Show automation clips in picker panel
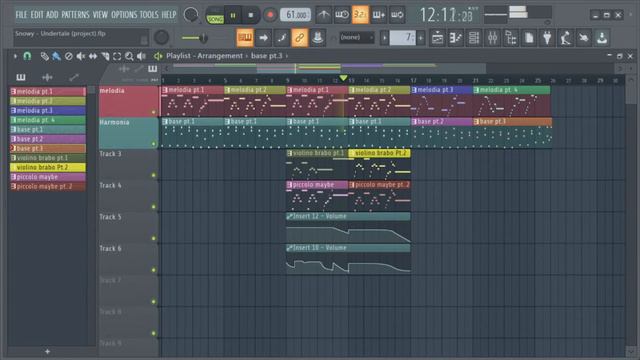 point(74,77)
